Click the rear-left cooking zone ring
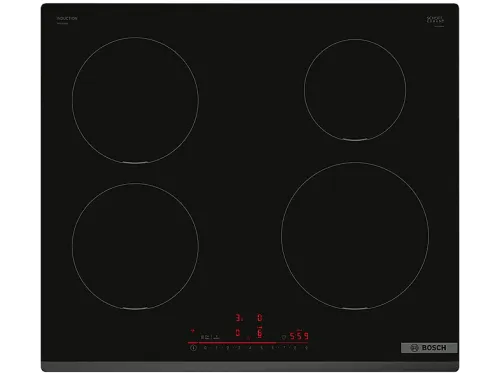This screenshot has height=373, width=500. [x=135, y=100]
